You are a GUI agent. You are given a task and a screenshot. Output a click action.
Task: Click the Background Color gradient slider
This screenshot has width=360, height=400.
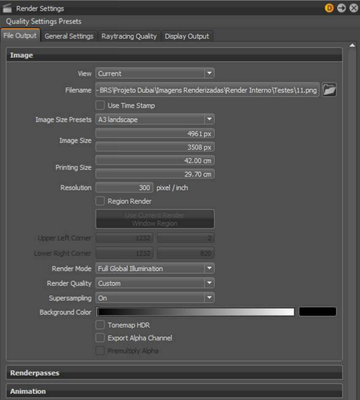coord(196,312)
